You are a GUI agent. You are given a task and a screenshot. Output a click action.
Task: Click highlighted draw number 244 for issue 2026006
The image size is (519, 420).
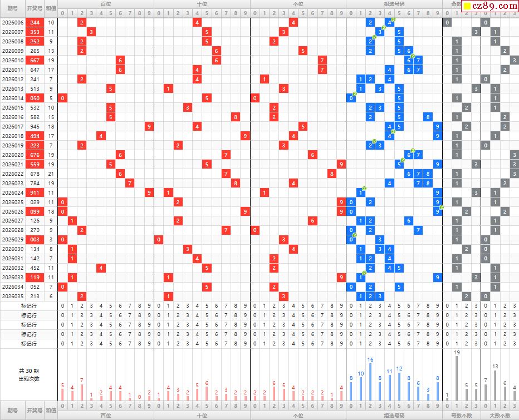pyautogui.click(x=35, y=22)
